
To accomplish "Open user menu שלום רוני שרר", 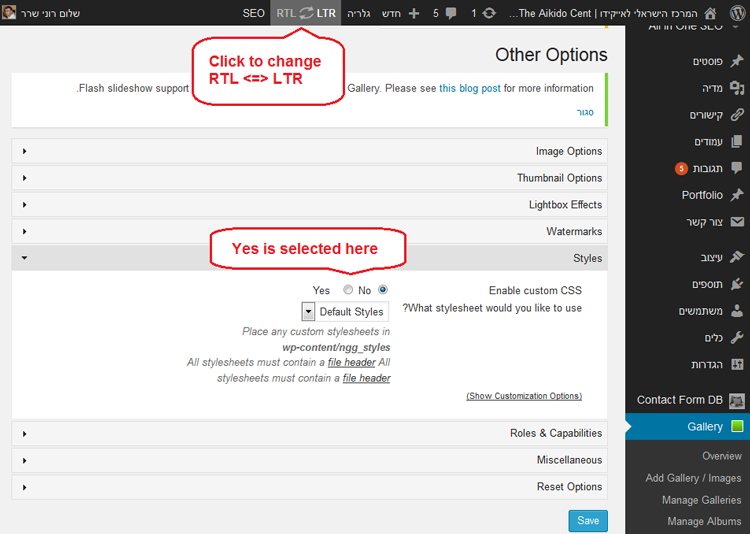I will [x=50, y=13].
